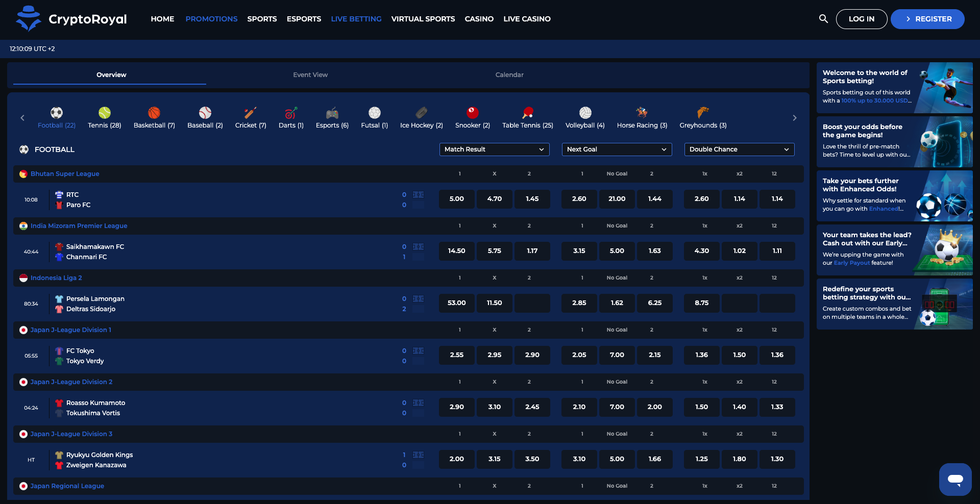Open pitch tracker for Roasso Kumamoto match
Image resolution: width=980 pixels, height=504 pixels.
tap(418, 403)
